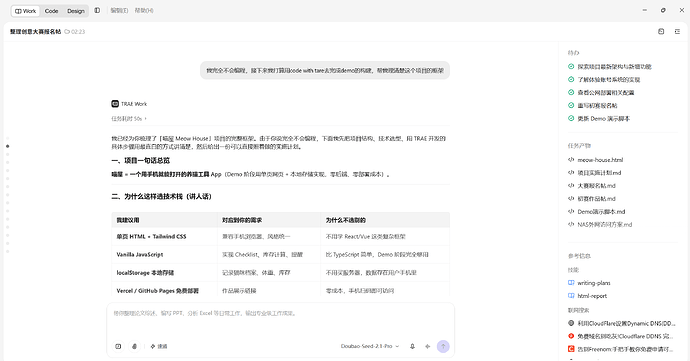Click the purple send arrow button

[443, 346]
